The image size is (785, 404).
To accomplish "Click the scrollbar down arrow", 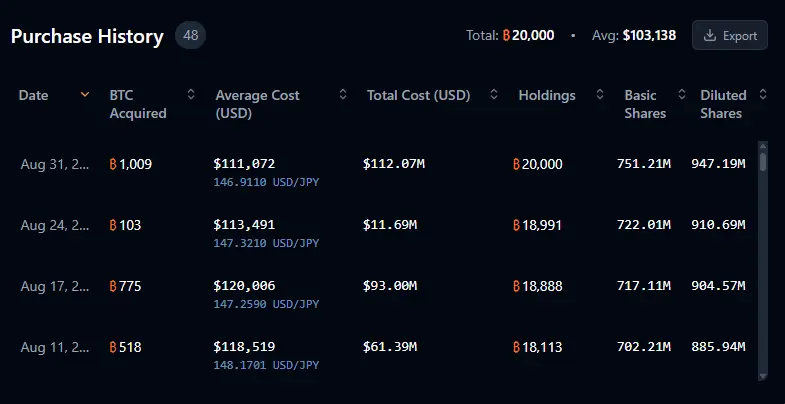I will (x=762, y=376).
